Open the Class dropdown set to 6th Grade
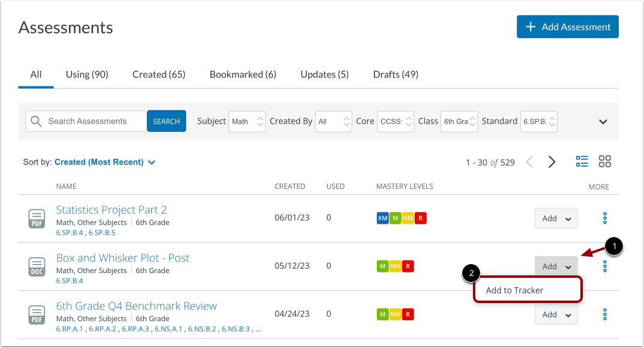Image resolution: width=644 pixels, height=348 pixels. 459,121
